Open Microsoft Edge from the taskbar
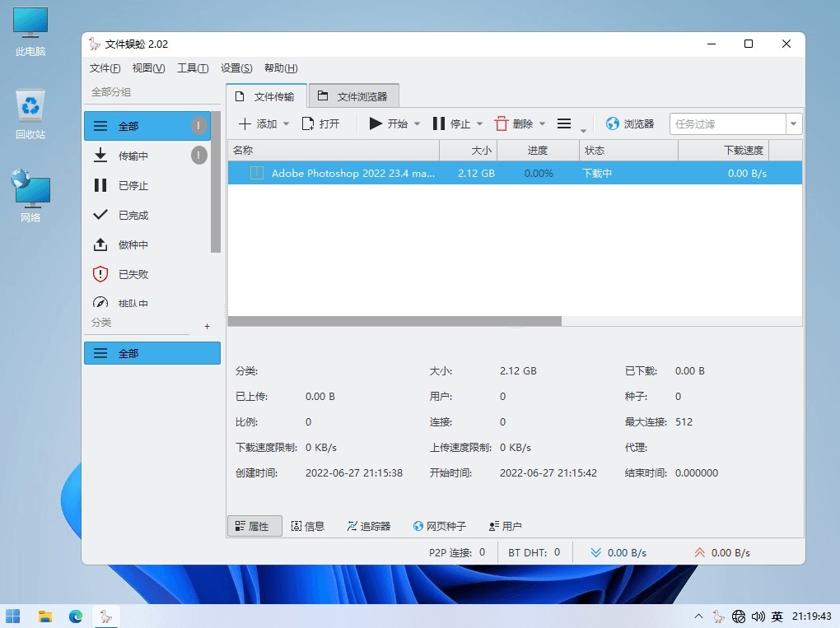Viewport: 840px width, 628px height. click(x=76, y=616)
